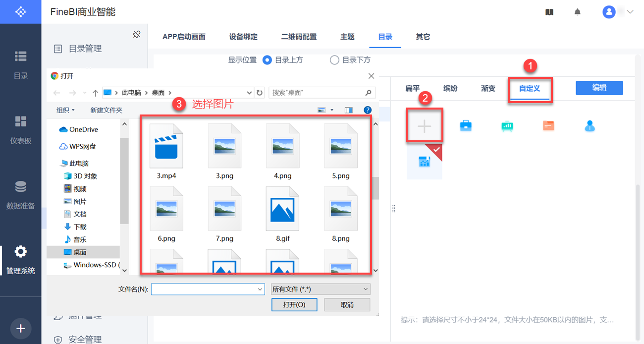Select 3D 对象 in the navigation tree

click(x=81, y=176)
